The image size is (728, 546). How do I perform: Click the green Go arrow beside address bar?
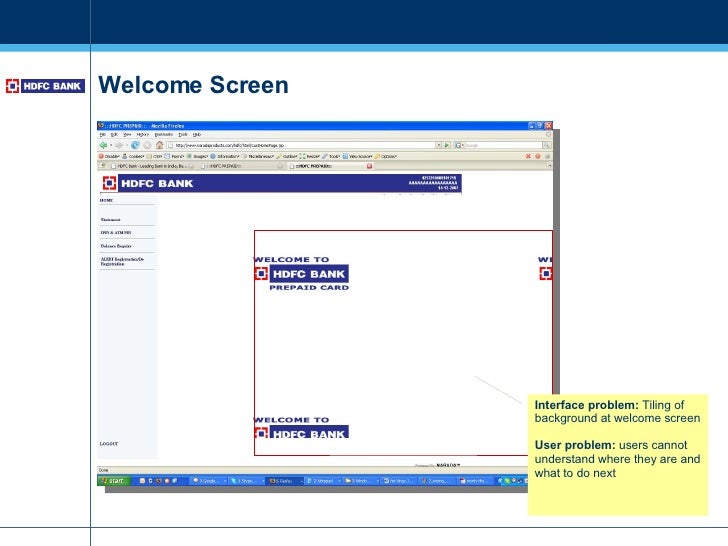coord(447,145)
